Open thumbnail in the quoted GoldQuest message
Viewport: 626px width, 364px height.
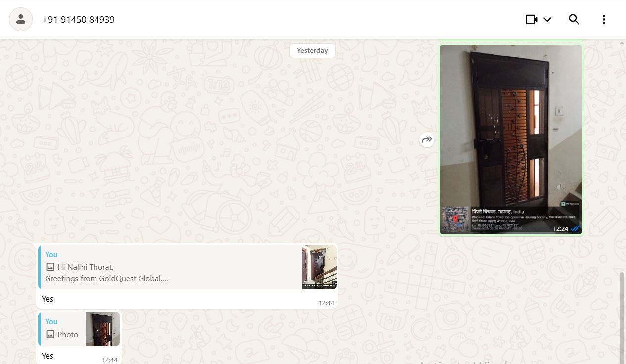pos(319,267)
